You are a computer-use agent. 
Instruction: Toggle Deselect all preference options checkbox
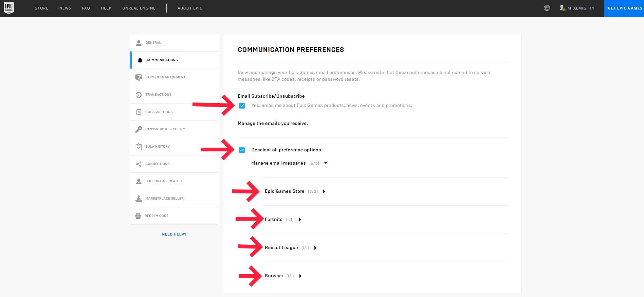(242, 150)
